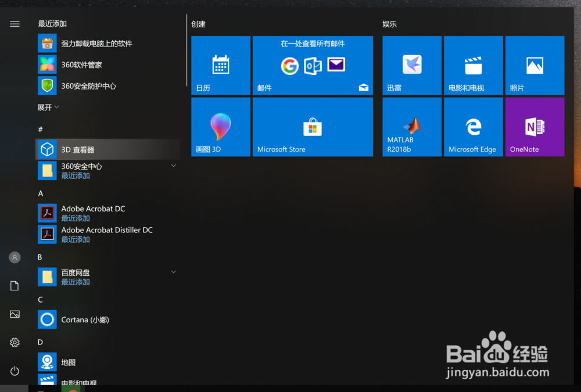Collapse the 展开 section
Viewport: 581px width, 392px height.
pyautogui.click(x=48, y=107)
